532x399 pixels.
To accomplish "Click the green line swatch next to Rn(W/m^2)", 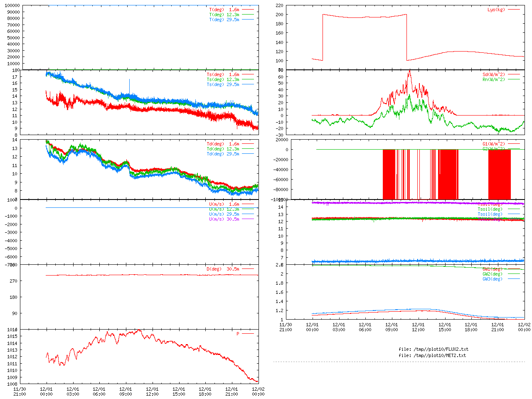I will coord(514,80).
